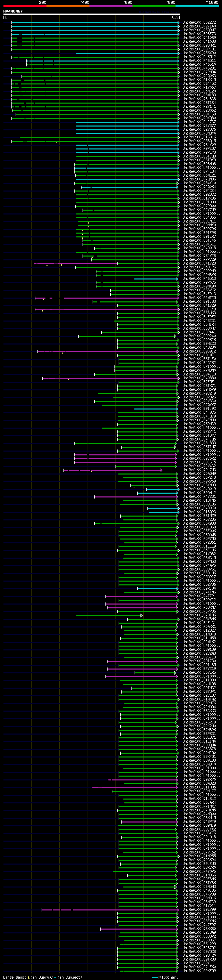The image size is (222, 980).
Task: Open hit UniRef100_C0Z272
Action: click(x=199, y=23)
